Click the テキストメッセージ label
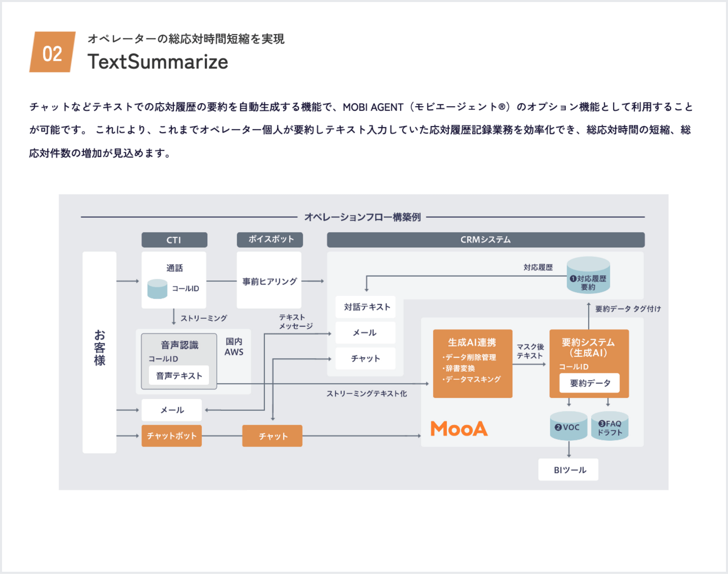This screenshot has width=728, height=574. [296, 322]
